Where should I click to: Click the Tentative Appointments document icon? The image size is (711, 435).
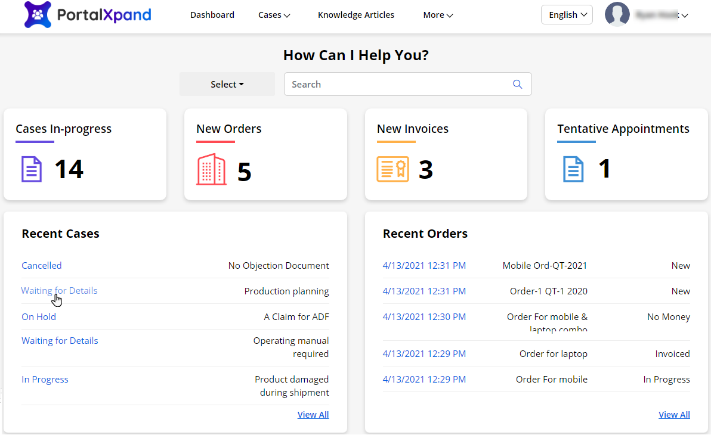point(572,169)
